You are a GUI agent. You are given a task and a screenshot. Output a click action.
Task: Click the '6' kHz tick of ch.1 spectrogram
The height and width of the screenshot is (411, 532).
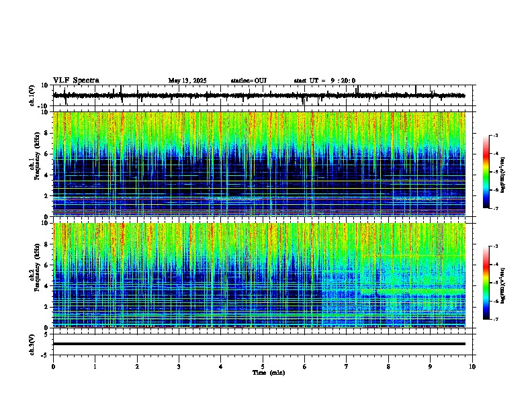(46, 154)
